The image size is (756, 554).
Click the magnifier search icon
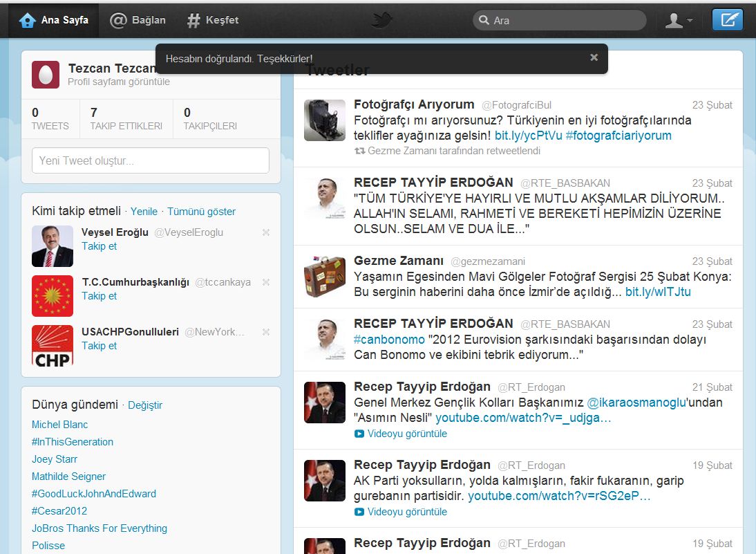[484, 20]
